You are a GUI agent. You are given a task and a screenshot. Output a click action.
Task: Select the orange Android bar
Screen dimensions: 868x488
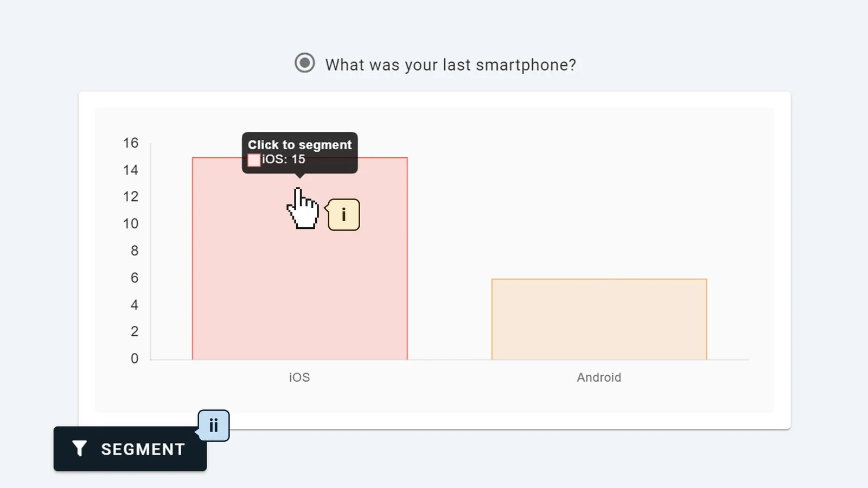click(x=599, y=319)
